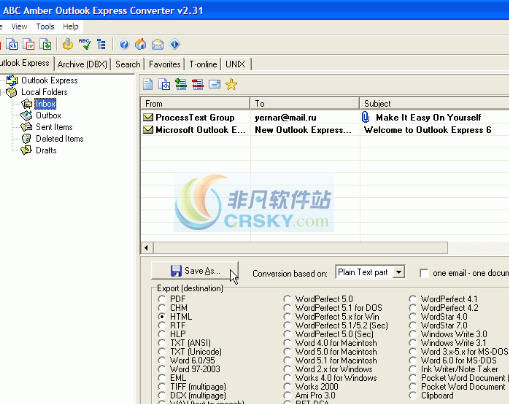Switch to the T-online tab
This screenshot has width=509, height=404.
(203, 64)
